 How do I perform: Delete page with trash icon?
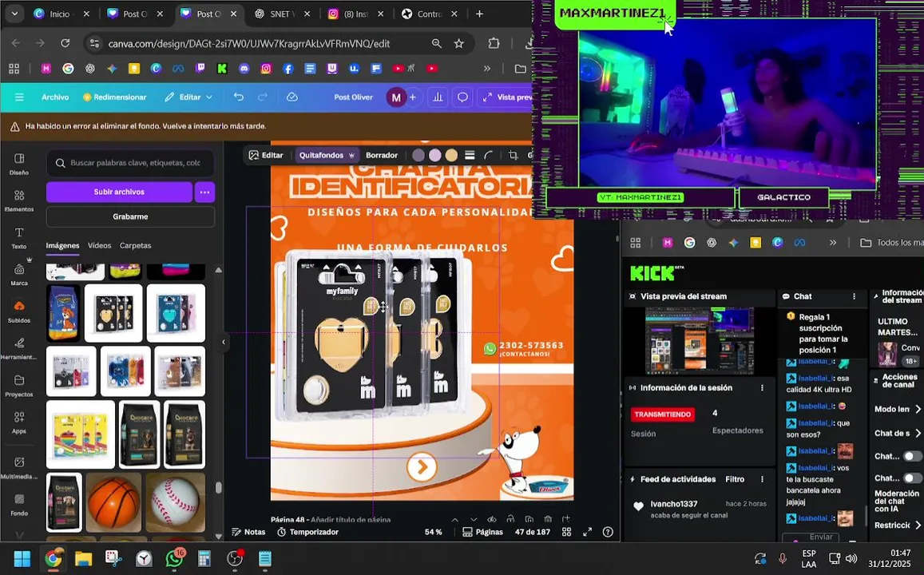(547, 519)
